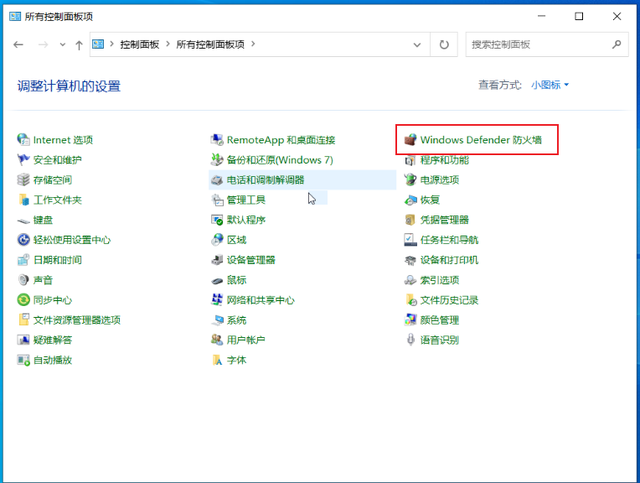
Task: Click the 系统 computer icon
Action: coord(217,320)
